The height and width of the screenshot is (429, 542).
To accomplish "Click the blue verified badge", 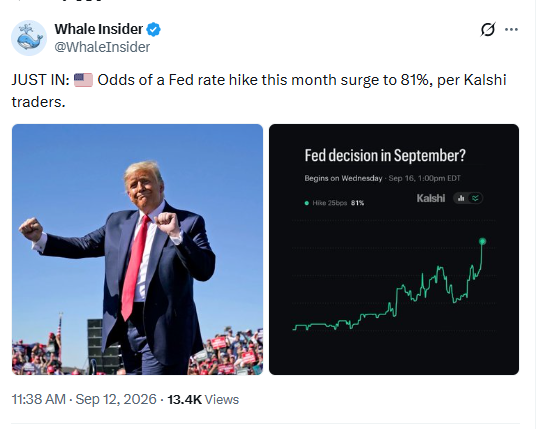I will click(153, 29).
